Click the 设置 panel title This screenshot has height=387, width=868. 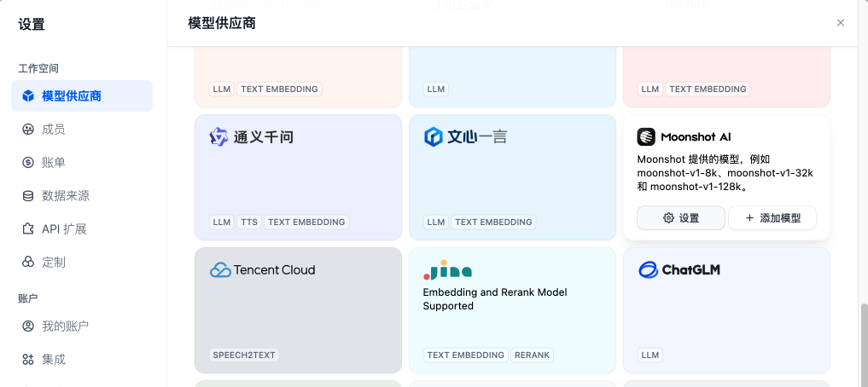[x=32, y=25]
